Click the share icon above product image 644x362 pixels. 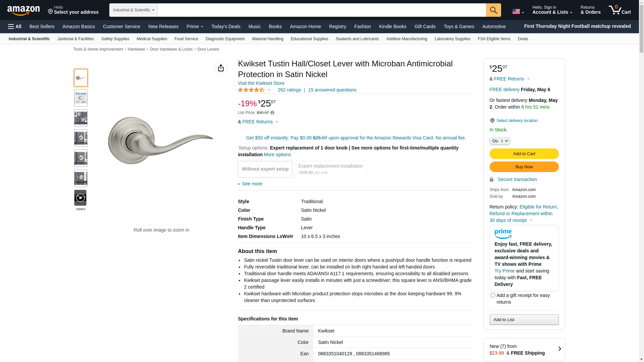coord(221,68)
